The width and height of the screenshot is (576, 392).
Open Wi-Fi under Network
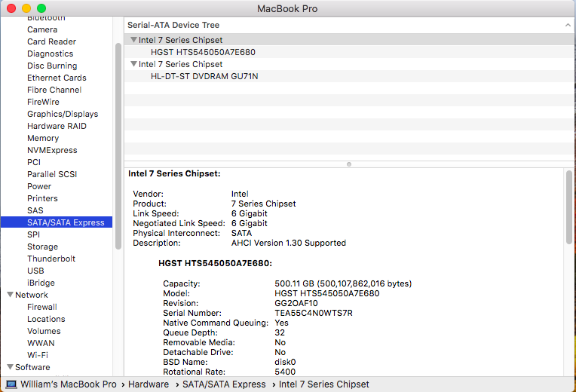[x=38, y=355]
